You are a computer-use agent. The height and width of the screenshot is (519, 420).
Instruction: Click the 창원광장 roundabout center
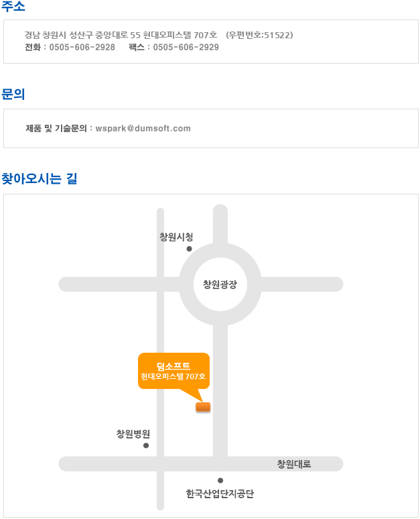coord(220,284)
